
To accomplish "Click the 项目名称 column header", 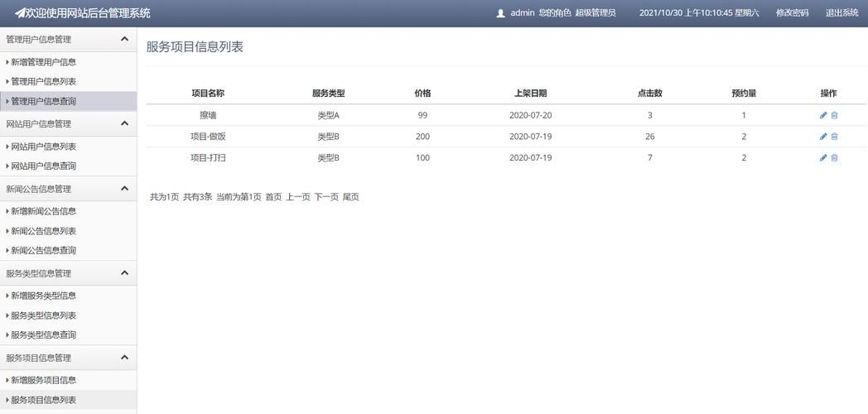I will pos(208,94).
